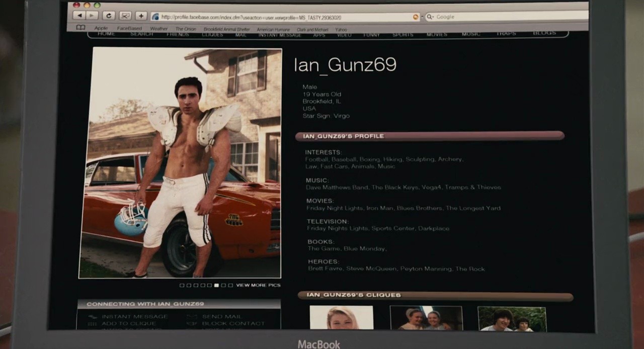Open the Brookfield Animal Shelter bookmark
The image size is (644, 349).
point(226,30)
